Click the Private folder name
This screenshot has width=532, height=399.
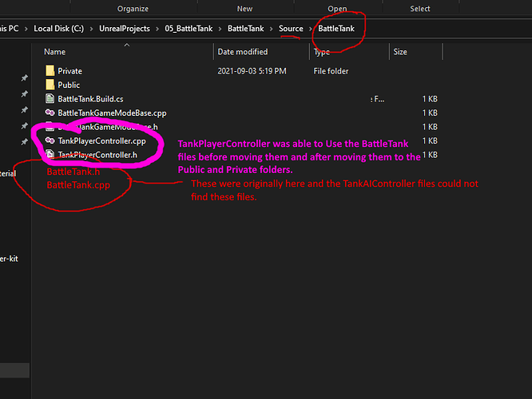click(69, 71)
